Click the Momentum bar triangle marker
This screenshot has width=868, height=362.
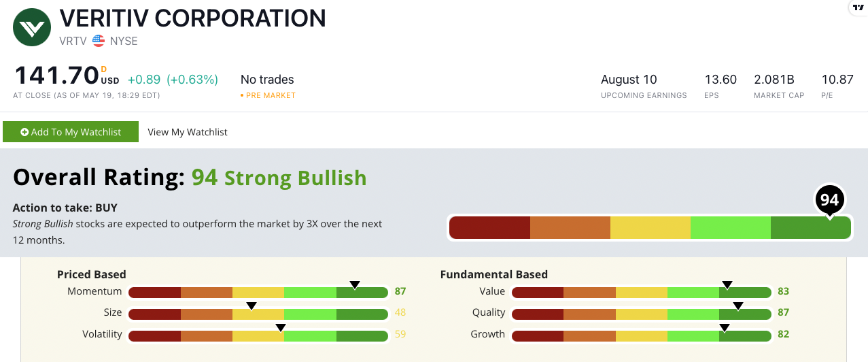point(354,284)
